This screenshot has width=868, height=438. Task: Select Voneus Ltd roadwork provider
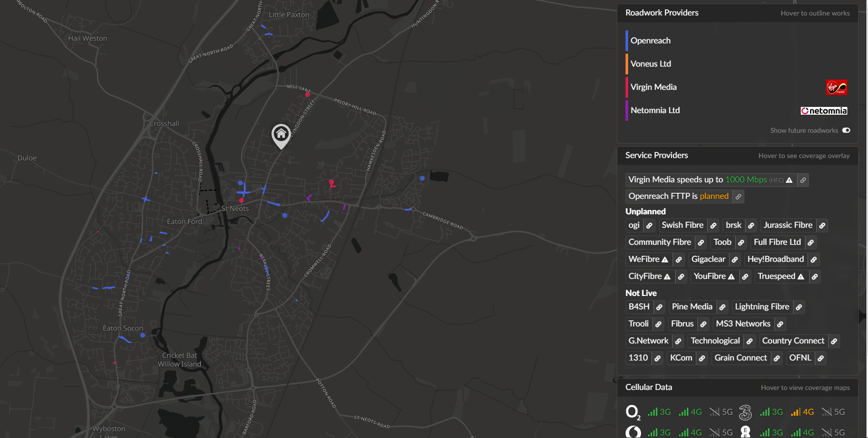(x=738, y=64)
